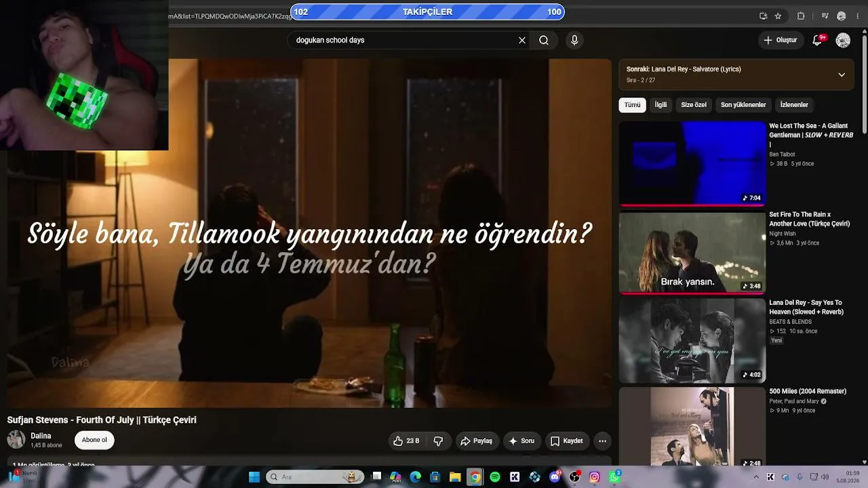Switch to Google Chrome in taskbar
Viewport: 868px width, 488px height.
tap(475, 477)
